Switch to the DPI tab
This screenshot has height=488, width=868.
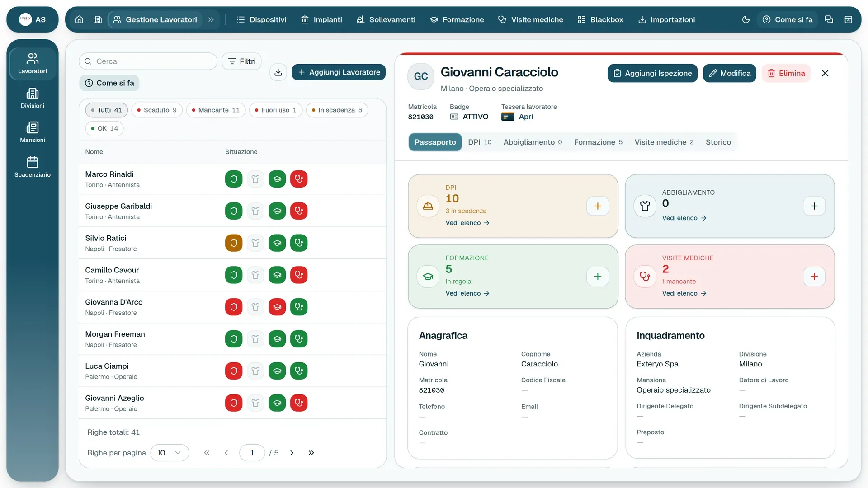pos(480,142)
